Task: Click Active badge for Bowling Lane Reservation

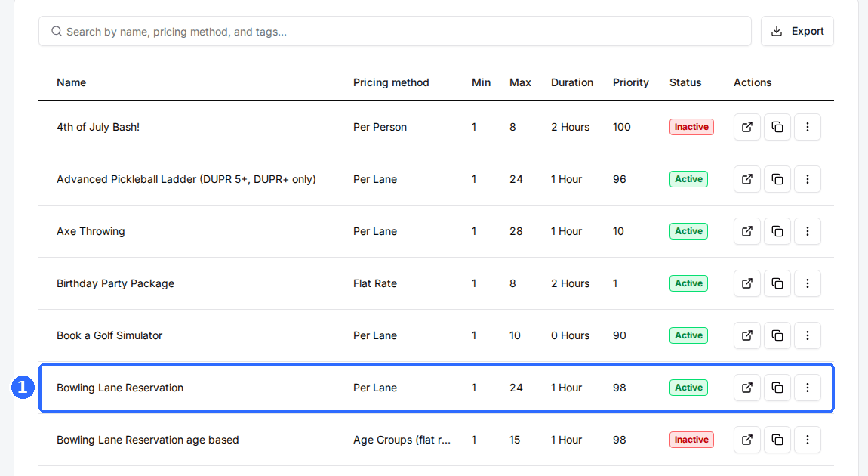Action: point(688,388)
